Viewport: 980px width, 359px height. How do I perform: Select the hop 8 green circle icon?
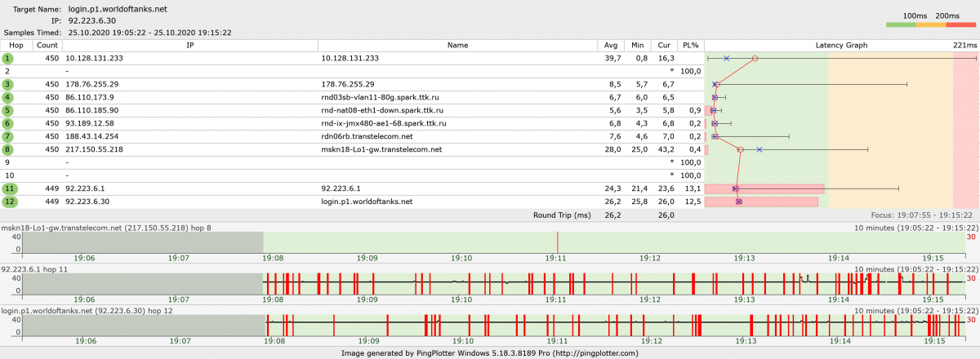tap(8, 149)
